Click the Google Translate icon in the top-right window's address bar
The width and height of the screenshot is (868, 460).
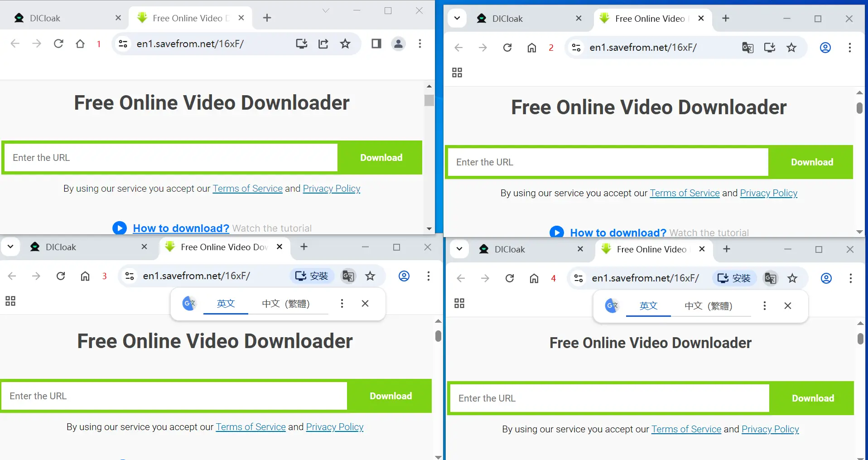click(x=747, y=48)
